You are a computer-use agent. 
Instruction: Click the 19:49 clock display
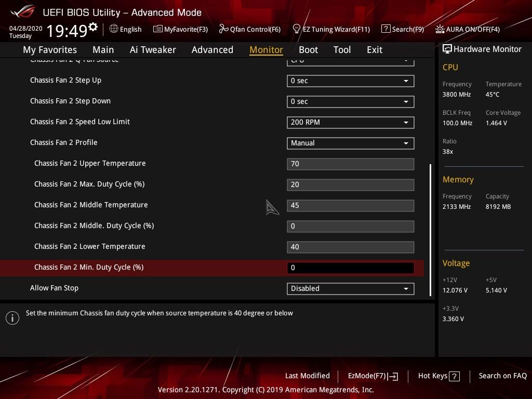(67, 31)
